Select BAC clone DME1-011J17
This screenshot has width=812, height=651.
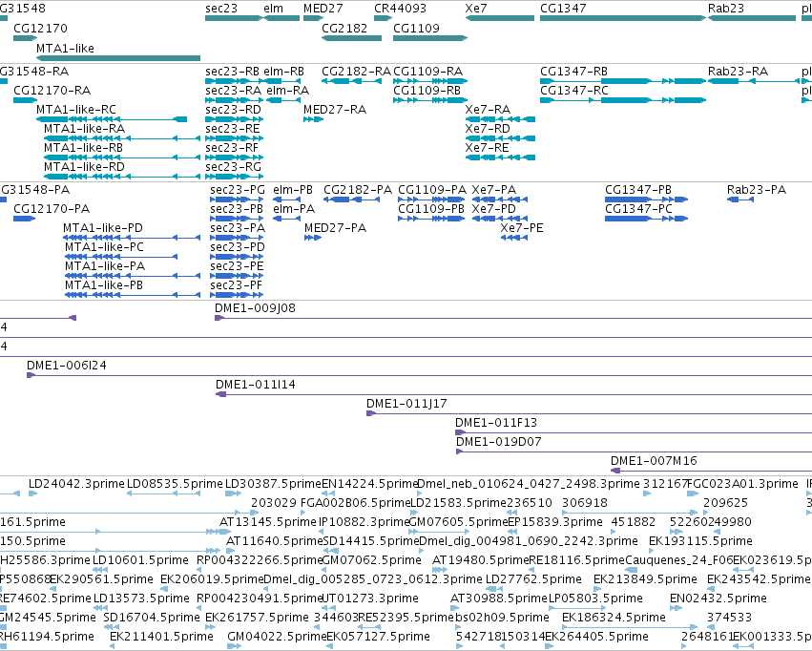tap(406, 404)
